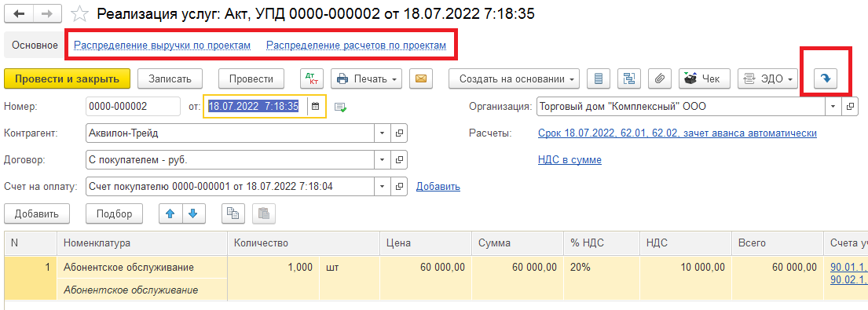This screenshot has width=868, height=310.
Task: Click the Номенклатура column header
Action: 142,243
